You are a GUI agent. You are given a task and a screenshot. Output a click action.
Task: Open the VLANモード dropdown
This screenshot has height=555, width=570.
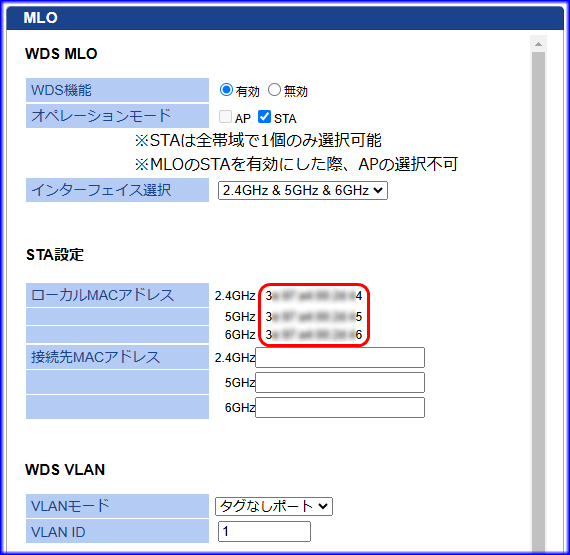point(274,506)
